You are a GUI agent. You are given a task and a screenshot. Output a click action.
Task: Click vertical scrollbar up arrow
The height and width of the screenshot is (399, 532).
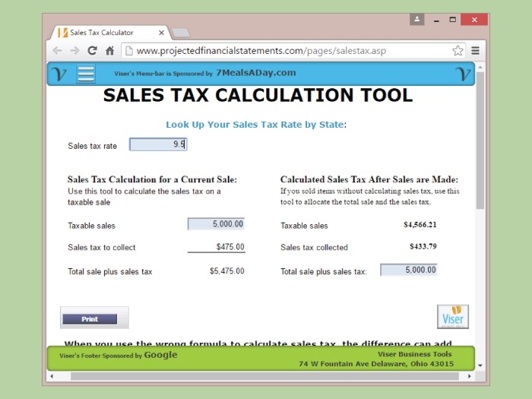click(x=480, y=67)
